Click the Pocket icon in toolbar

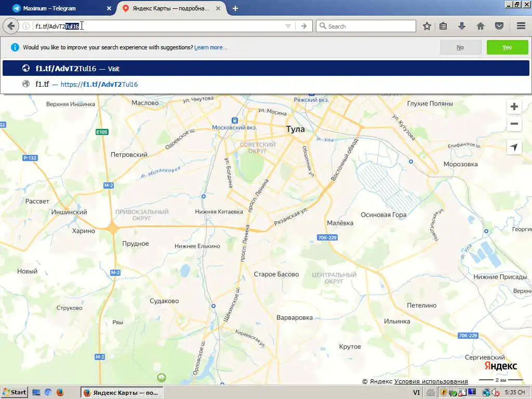[x=499, y=26]
